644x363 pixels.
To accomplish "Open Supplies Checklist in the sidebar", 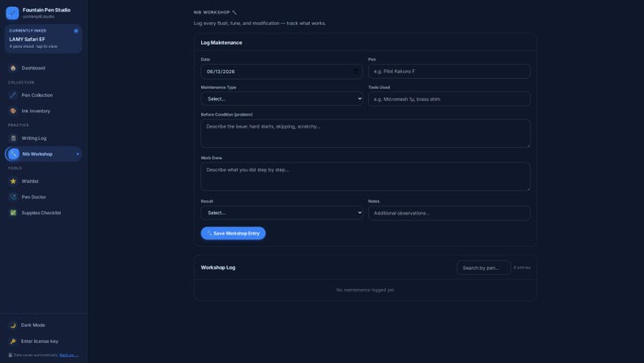I will point(43,213).
